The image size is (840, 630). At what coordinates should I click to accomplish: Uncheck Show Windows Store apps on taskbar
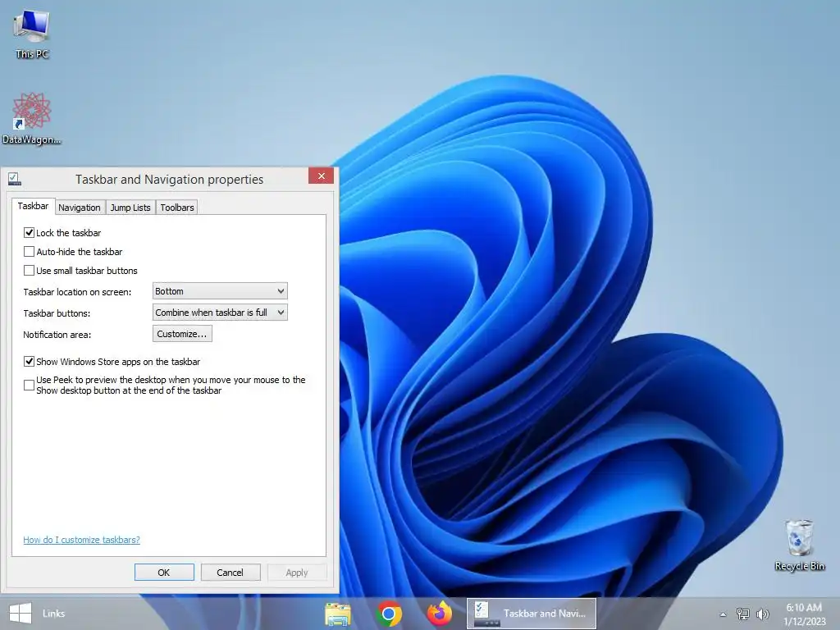(x=29, y=361)
